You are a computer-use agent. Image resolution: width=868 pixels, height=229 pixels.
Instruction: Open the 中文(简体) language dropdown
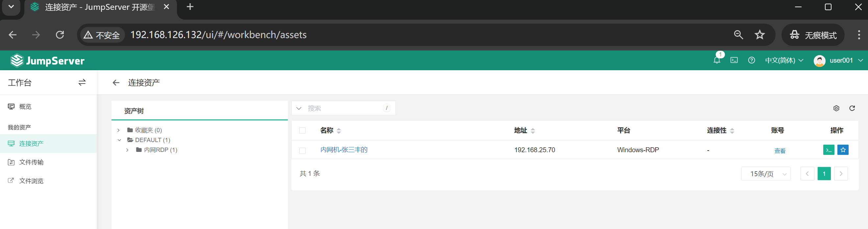(784, 60)
